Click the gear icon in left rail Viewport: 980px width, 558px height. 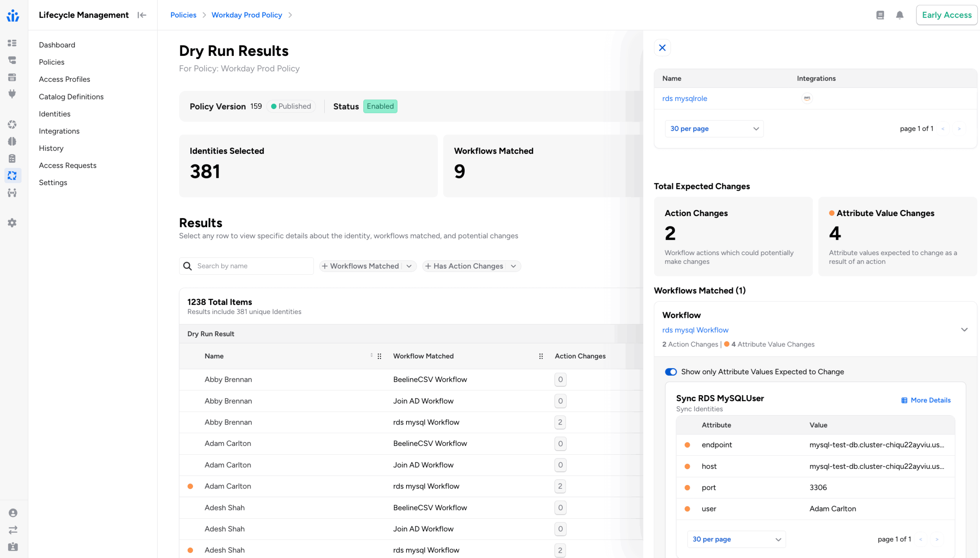[12, 223]
